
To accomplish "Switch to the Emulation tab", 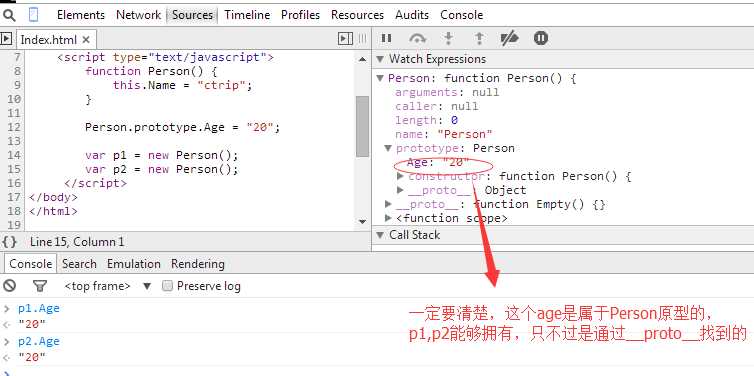I will 134,264.
